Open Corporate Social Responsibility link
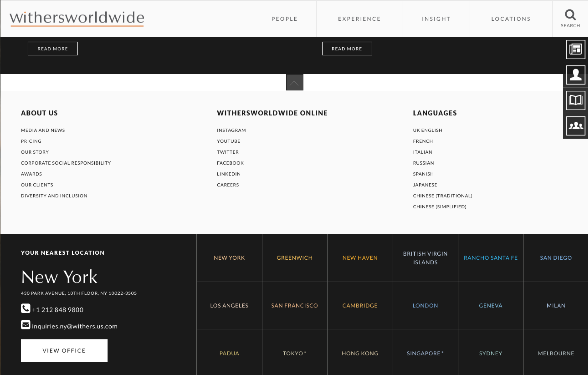Image resolution: width=588 pixels, height=375 pixels. 66,163
